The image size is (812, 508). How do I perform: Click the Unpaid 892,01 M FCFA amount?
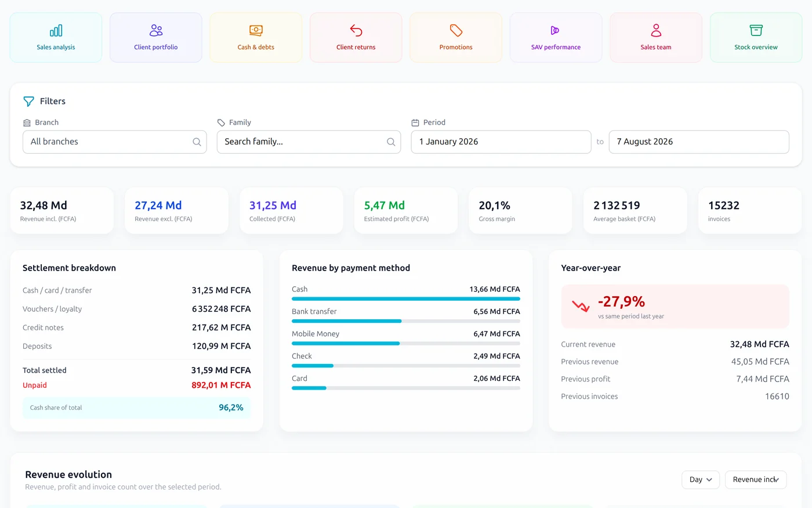[x=221, y=385]
